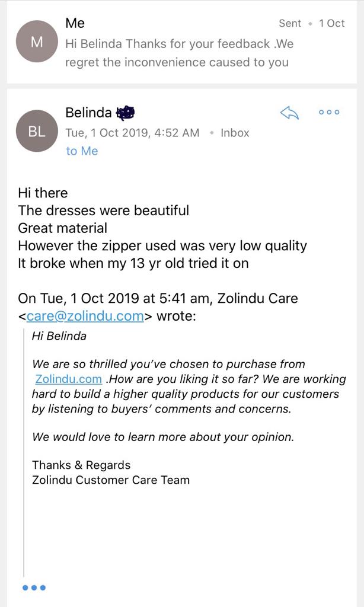
Task: Tap the Sent label on first message
Action: tap(290, 23)
